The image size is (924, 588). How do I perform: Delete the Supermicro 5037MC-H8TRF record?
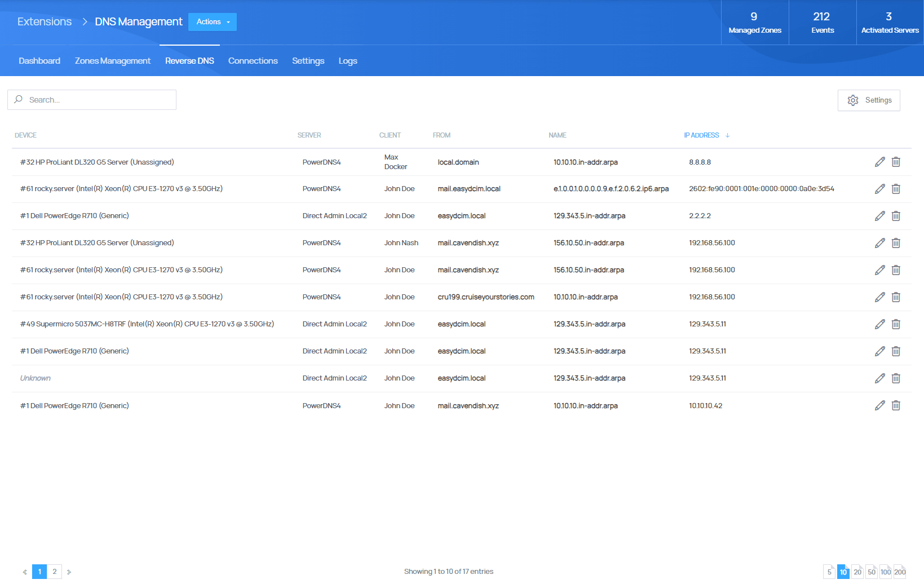(896, 324)
